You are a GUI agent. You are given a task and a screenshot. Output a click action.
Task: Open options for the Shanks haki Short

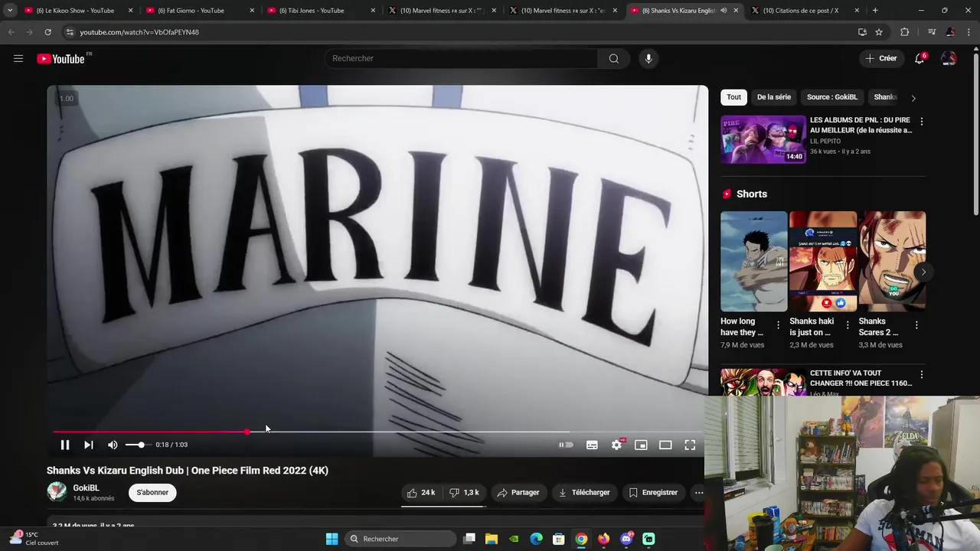click(848, 325)
